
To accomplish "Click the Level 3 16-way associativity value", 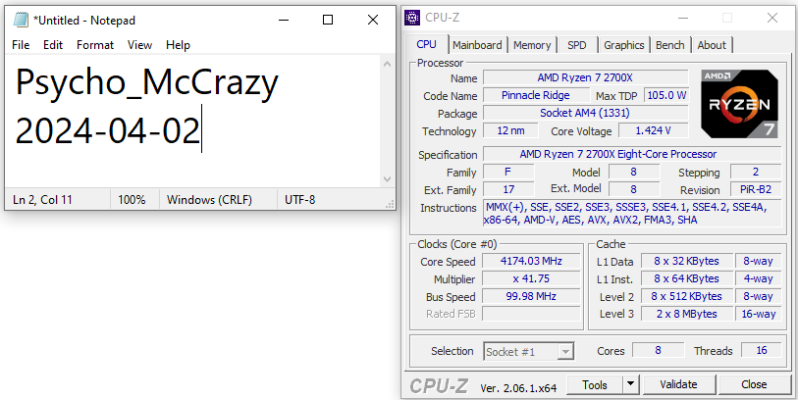I will (x=758, y=314).
